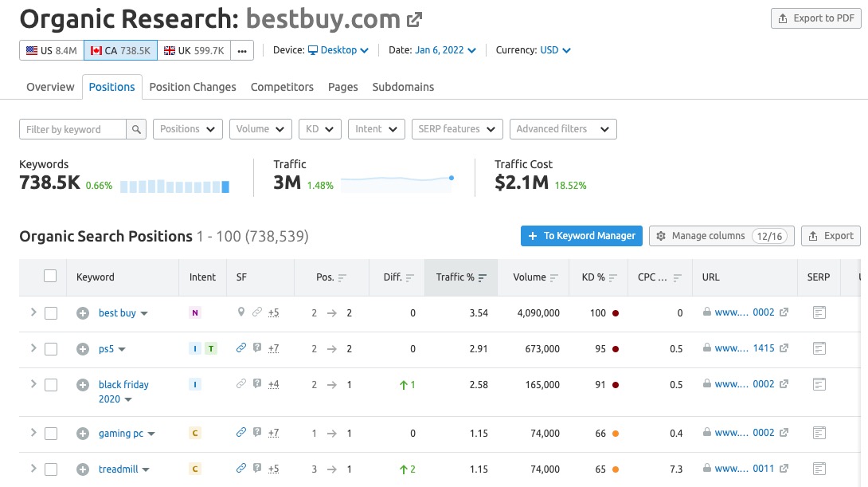The height and width of the screenshot is (487, 868).
Task: Sort by the Pos. column sort icon
Action: pyautogui.click(x=342, y=278)
